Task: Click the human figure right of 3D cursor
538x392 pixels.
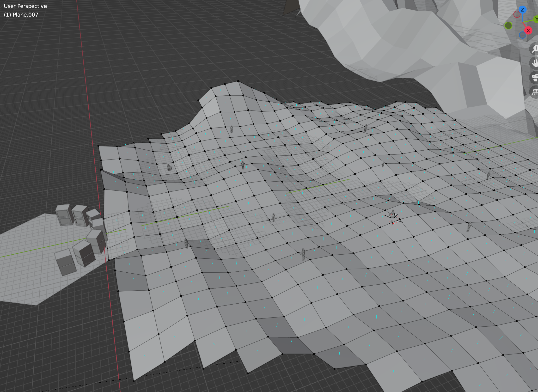Action: 469,227
